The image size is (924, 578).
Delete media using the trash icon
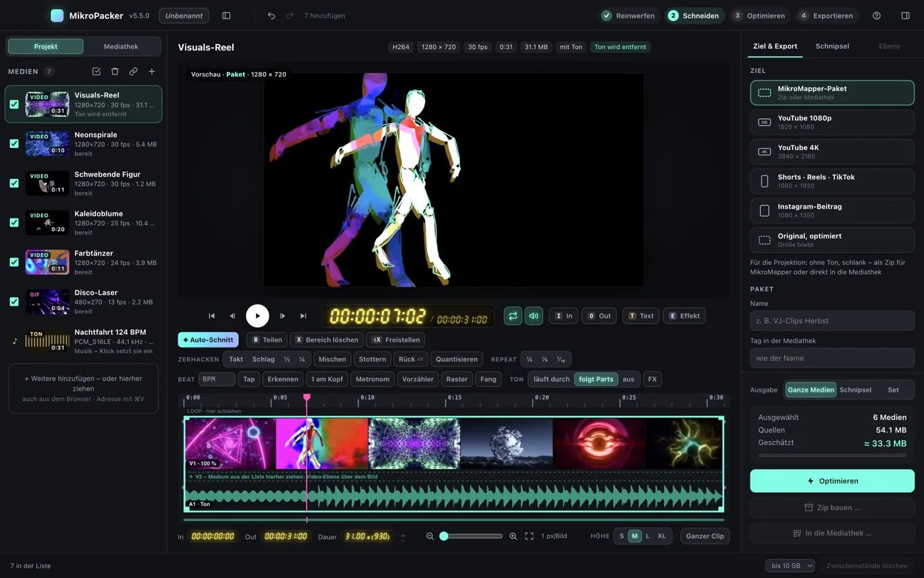[115, 71]
